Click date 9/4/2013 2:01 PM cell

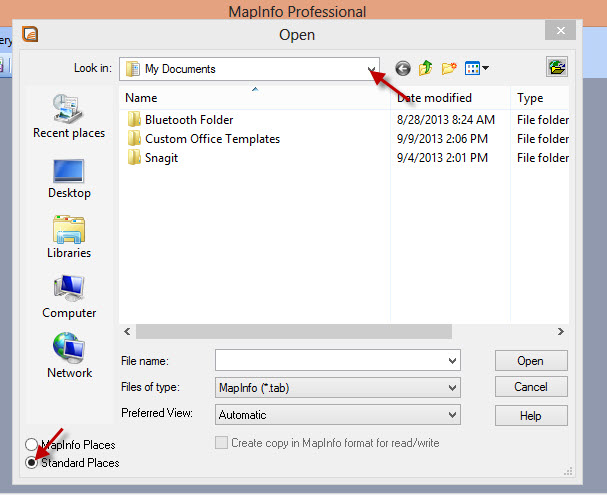[442, 158]
